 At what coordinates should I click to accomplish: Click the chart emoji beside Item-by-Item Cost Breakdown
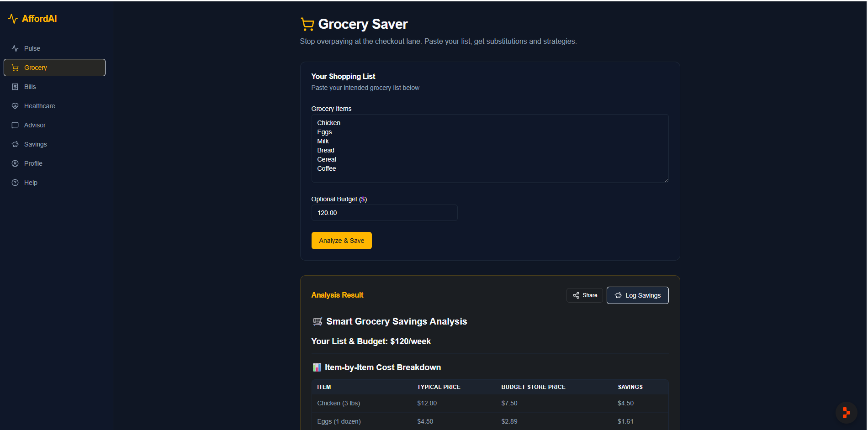(317, 367)
